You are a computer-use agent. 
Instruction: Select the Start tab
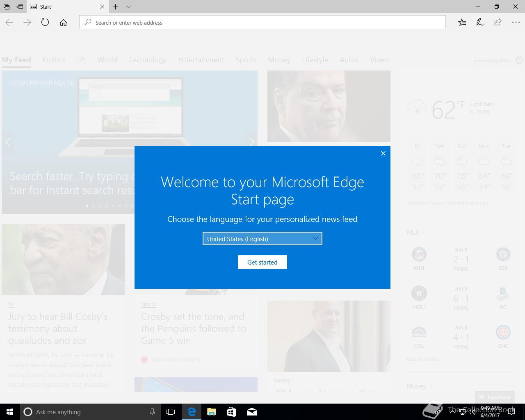click(68, 7)
